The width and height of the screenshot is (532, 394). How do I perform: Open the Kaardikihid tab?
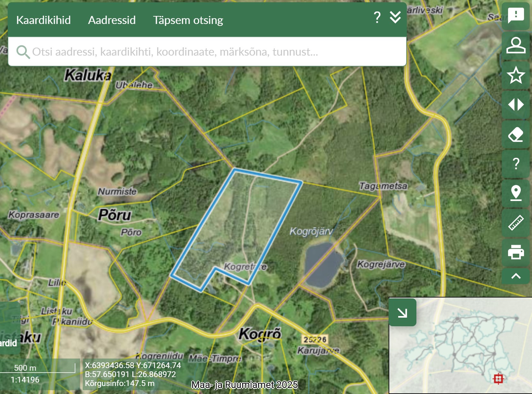point(43,20)
